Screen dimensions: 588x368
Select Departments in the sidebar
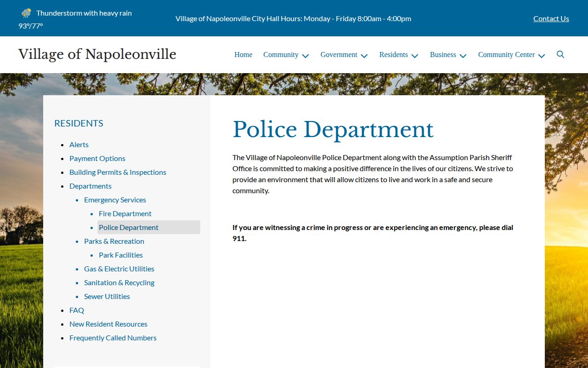tap(90, 186)
